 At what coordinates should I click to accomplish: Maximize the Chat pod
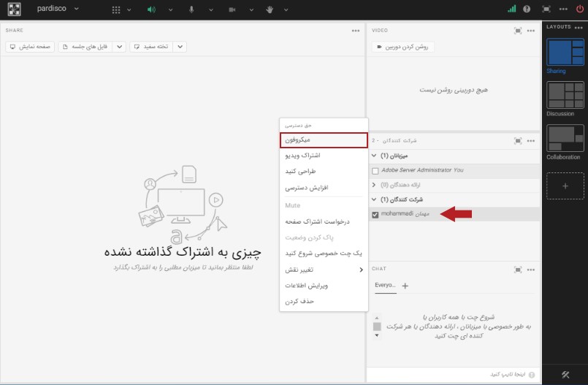click(518, 270)
